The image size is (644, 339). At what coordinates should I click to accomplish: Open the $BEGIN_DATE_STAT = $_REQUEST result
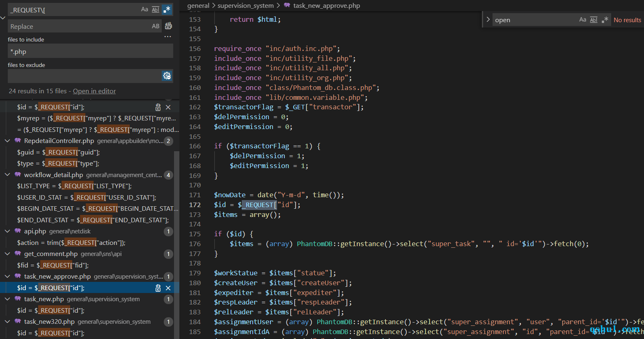98,209
